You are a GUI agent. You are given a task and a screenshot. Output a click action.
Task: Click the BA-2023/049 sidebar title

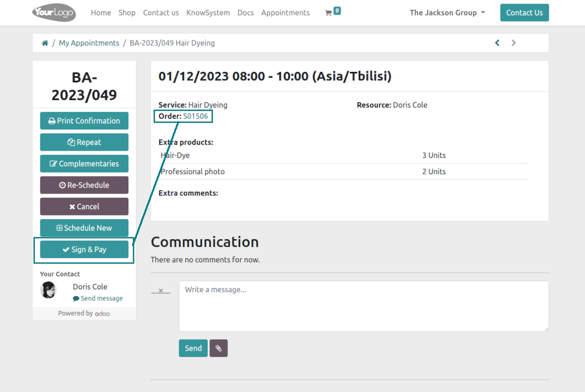(84, 86)
